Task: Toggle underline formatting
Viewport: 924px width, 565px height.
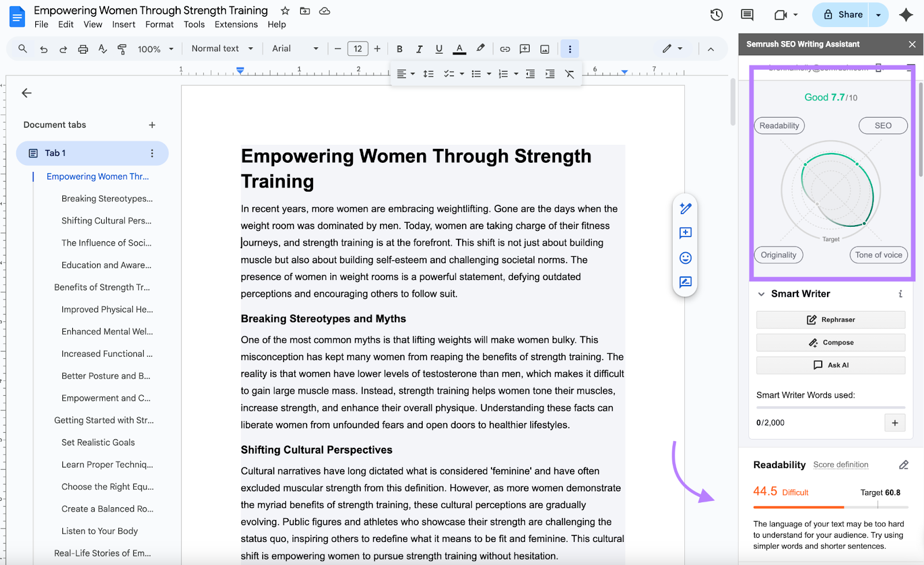Action: (x=439, y=48)
